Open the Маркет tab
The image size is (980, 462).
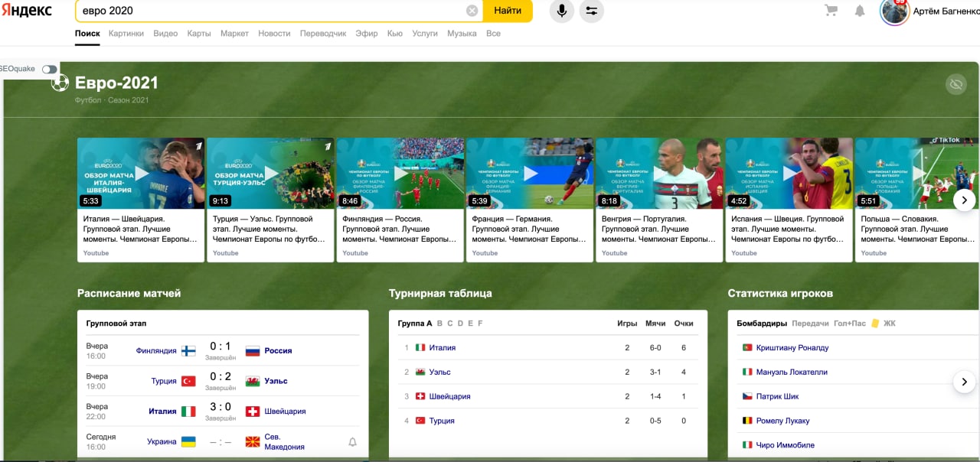(234, 34)
